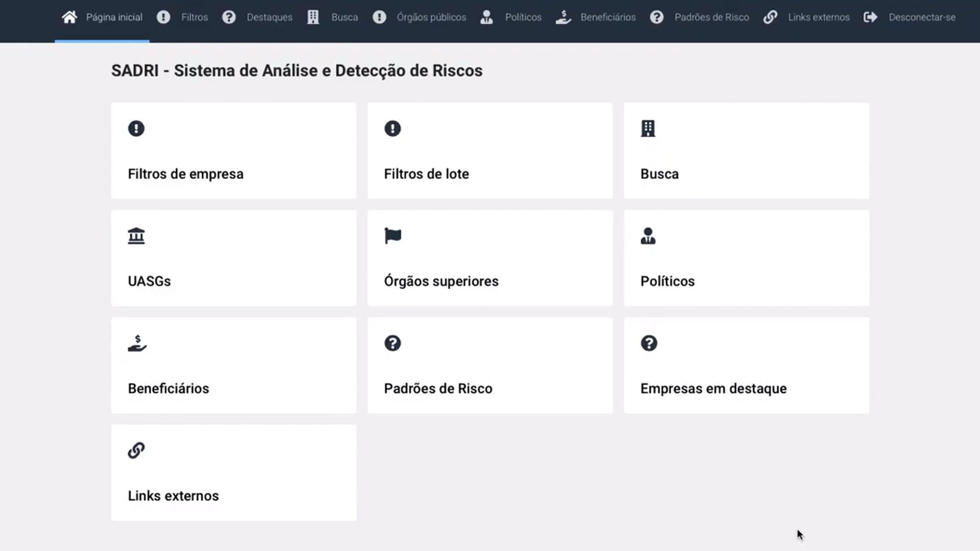Click hand-dollar icon on Beneficiários card
Viewport: 980px width, 551px height.
click(x=137, y=343)
